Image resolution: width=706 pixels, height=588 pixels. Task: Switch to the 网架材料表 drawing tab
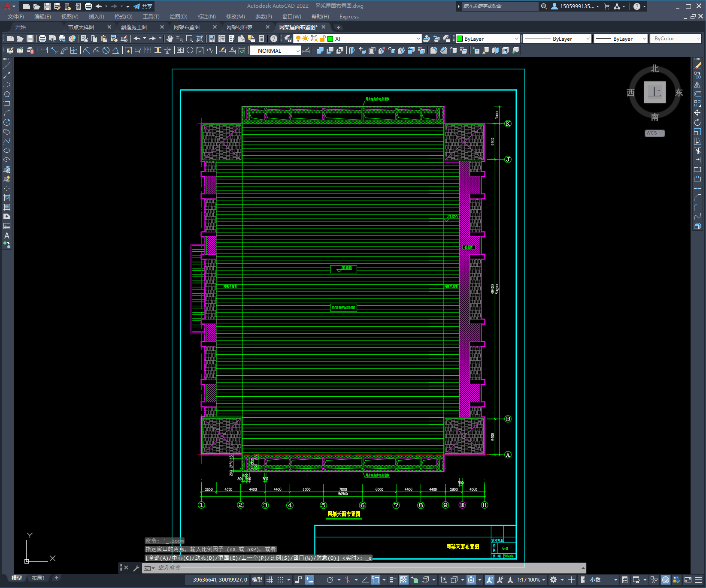point(239,27)
